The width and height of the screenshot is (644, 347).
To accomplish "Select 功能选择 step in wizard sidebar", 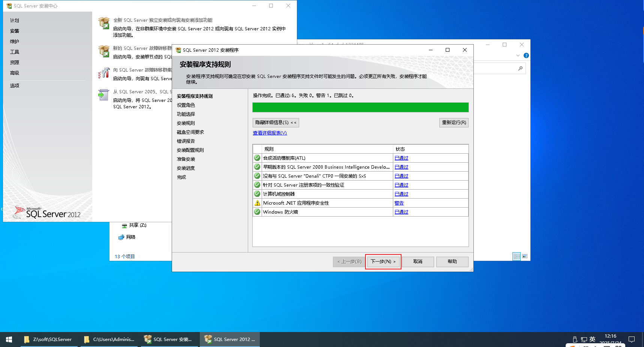I will (x=186, y=114).
